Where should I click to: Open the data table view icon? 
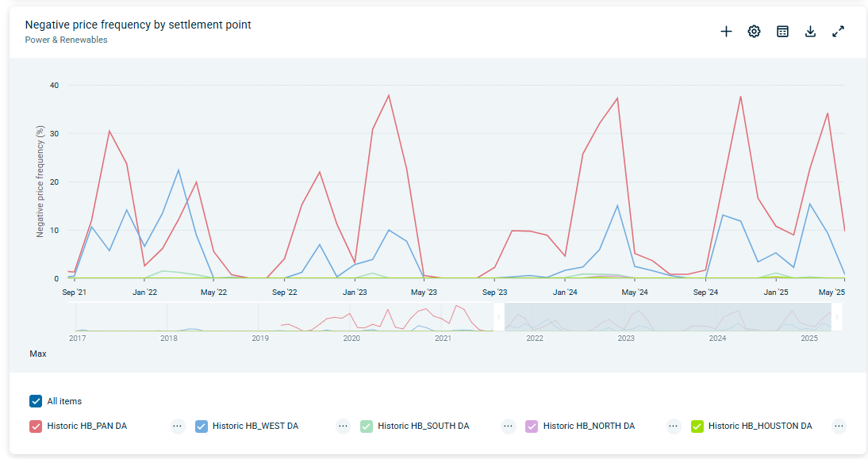[782, 32]
